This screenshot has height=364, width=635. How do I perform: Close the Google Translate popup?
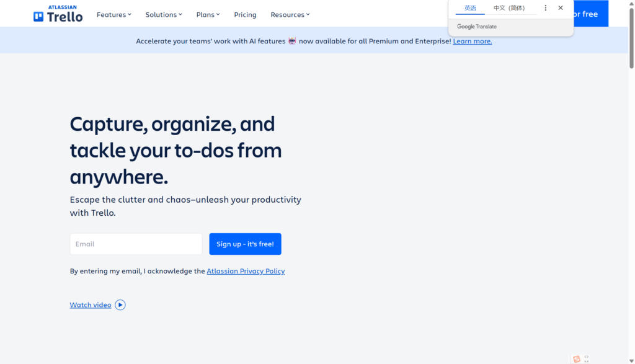[x=561, y=8]
